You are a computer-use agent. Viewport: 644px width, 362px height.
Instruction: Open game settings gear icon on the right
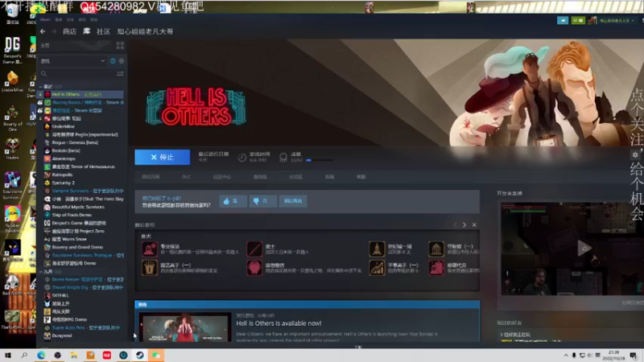[x=635, y=154]
